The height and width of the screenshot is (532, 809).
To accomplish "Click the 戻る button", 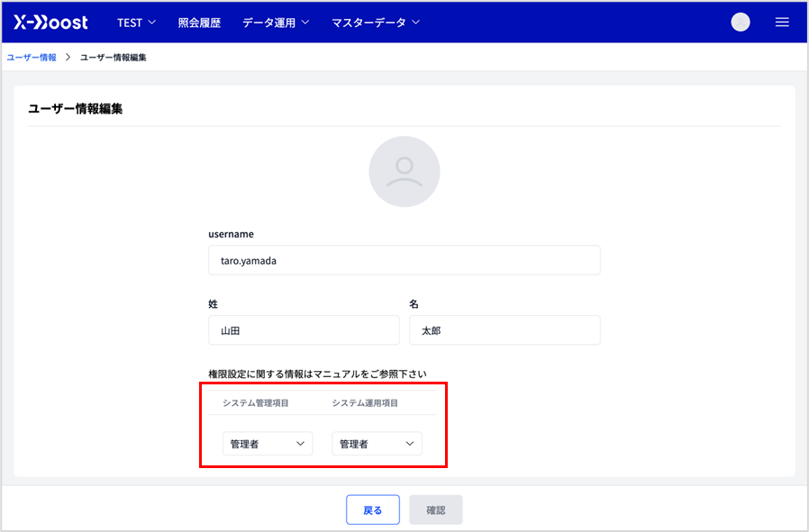I will 373,509.
